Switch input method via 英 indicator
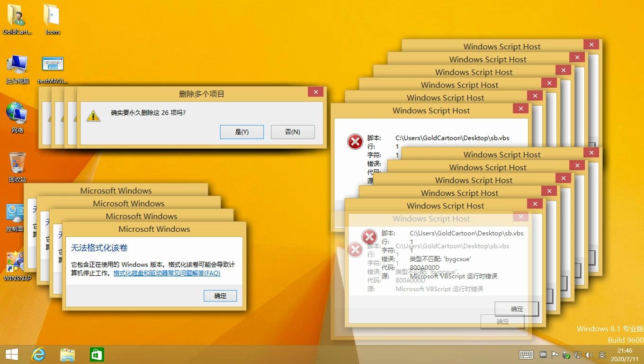 pyautogui.click(x=602, y=355)
